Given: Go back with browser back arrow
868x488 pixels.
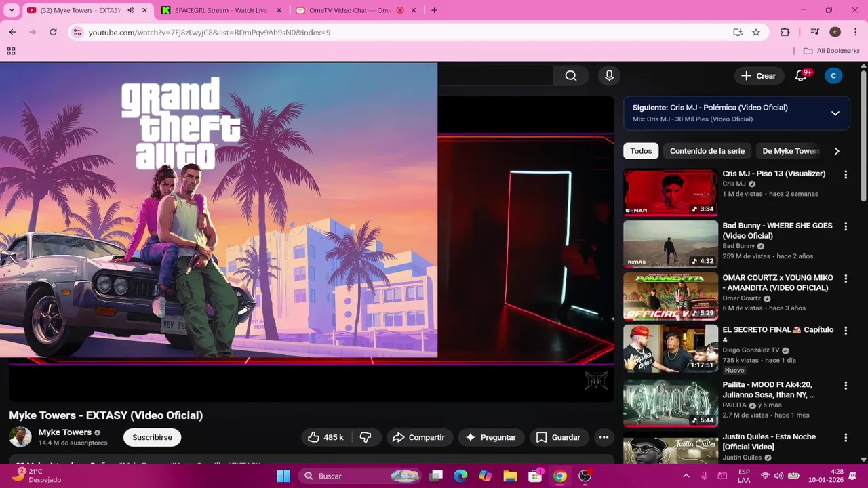Looking at the screenshot, I should pos(12,32).
